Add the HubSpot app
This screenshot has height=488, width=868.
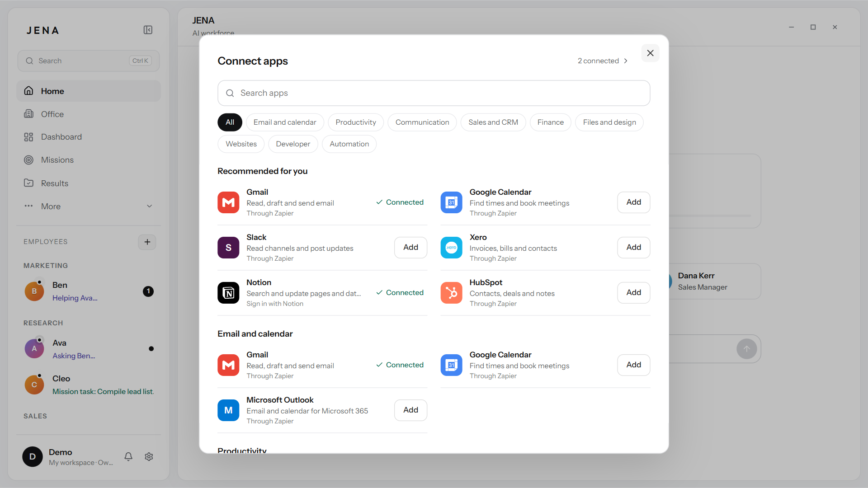(x=634, y=292)
